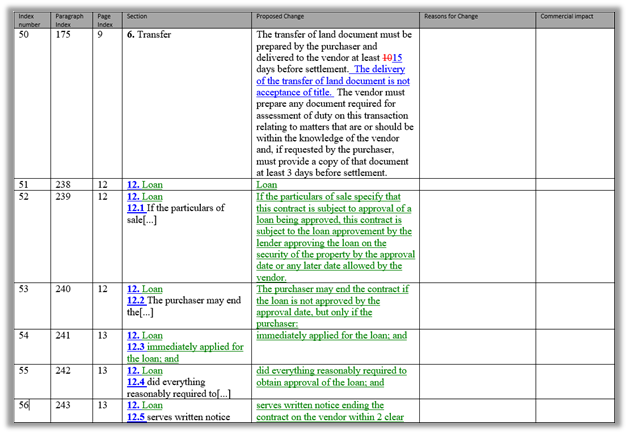Click 'obtain approval of the loan; and'
The image size is (628, 434).
tap(320, 382)
